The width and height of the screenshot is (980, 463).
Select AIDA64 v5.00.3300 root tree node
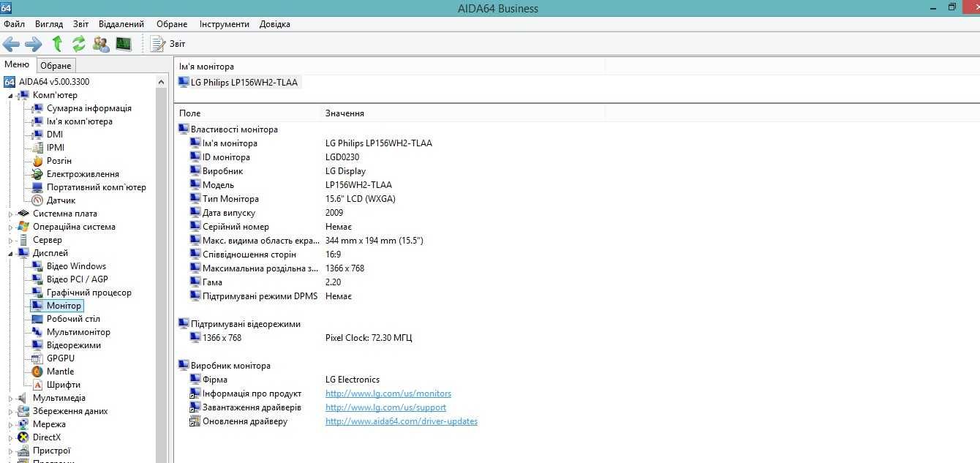pyautogui.click(x=47, y=82)
